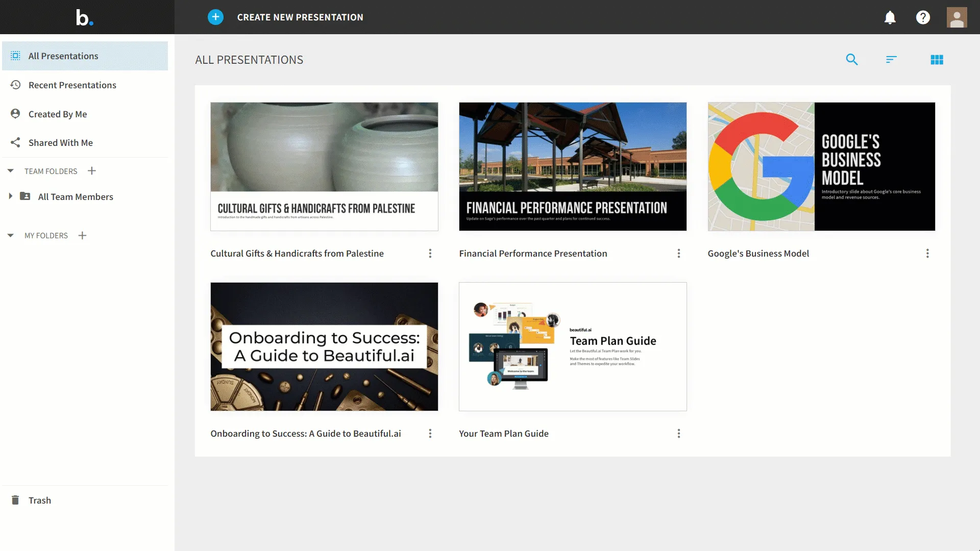Click the Trash bin icon
The height and width of the screenshot is (551, 980).
(x=16, y=500)
